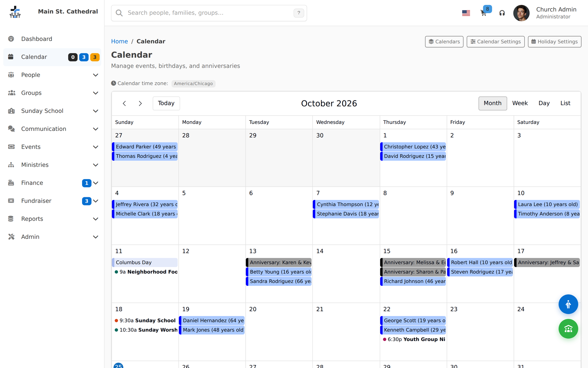Switch to Week view
The width and height of the screenshot is (588, 368).
(x=520, y=103)
